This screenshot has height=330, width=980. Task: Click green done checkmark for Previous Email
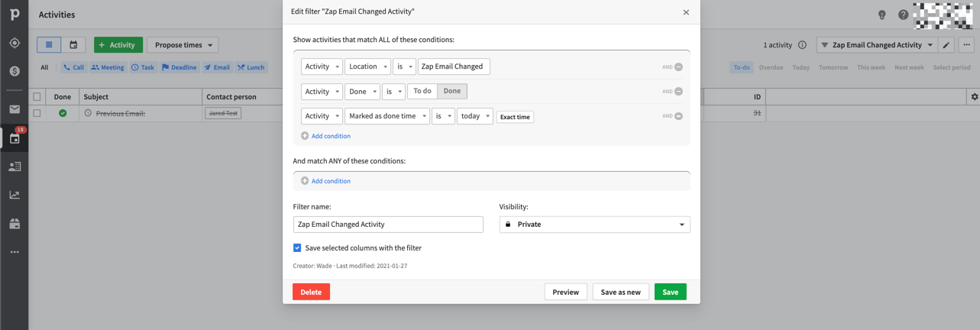click(63, 113)
